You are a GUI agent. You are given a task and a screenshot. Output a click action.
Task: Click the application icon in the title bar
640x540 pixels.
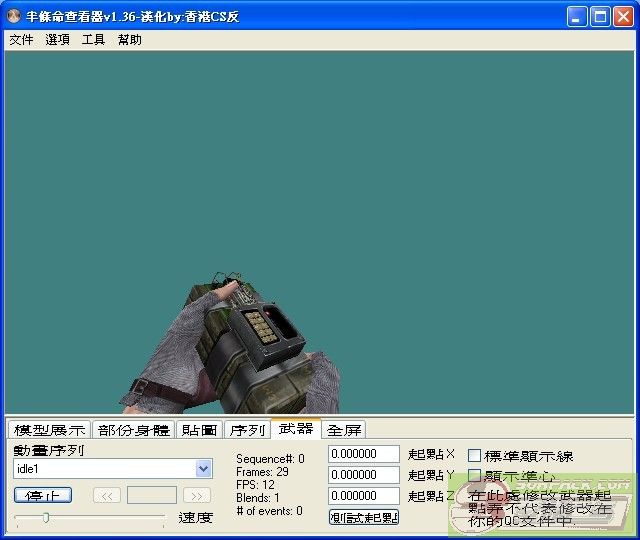pos(15,16)
